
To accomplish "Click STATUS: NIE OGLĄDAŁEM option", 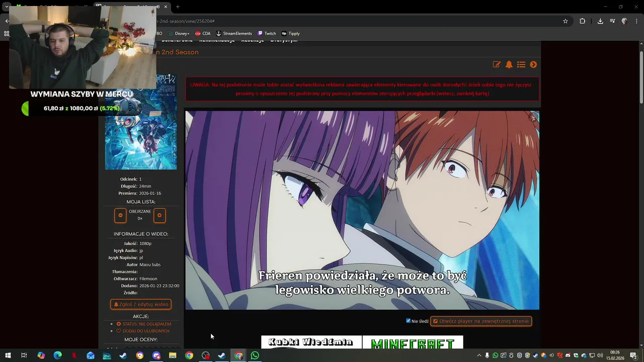I will pyautogui.click(x=144, y=324).
